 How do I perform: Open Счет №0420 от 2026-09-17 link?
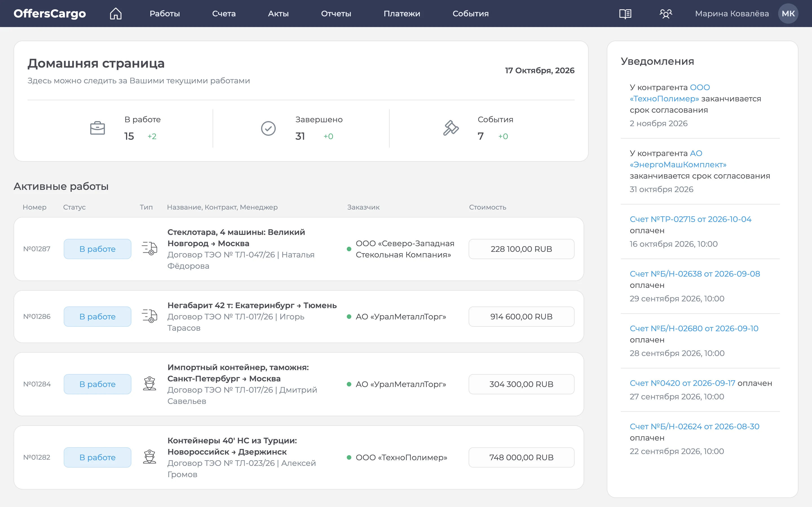682,383
